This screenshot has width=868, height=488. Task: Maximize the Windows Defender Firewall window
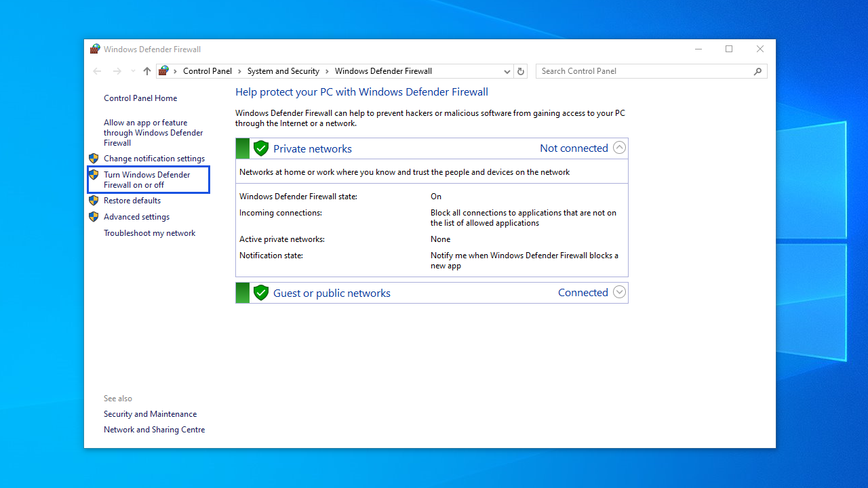729,49
